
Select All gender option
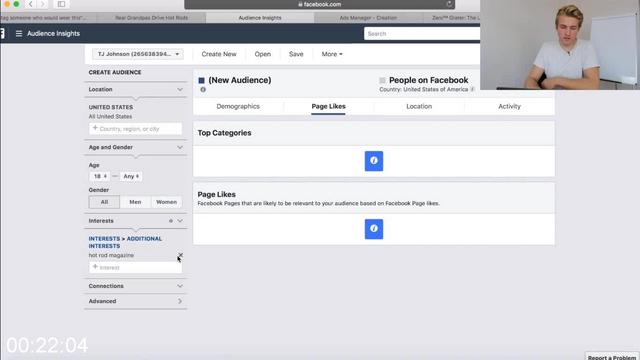point(104,202)
